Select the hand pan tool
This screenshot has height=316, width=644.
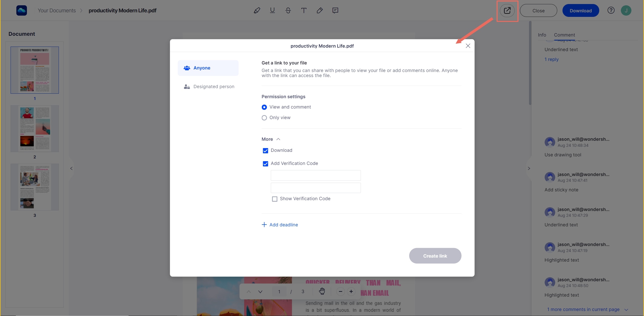point(322,291)
